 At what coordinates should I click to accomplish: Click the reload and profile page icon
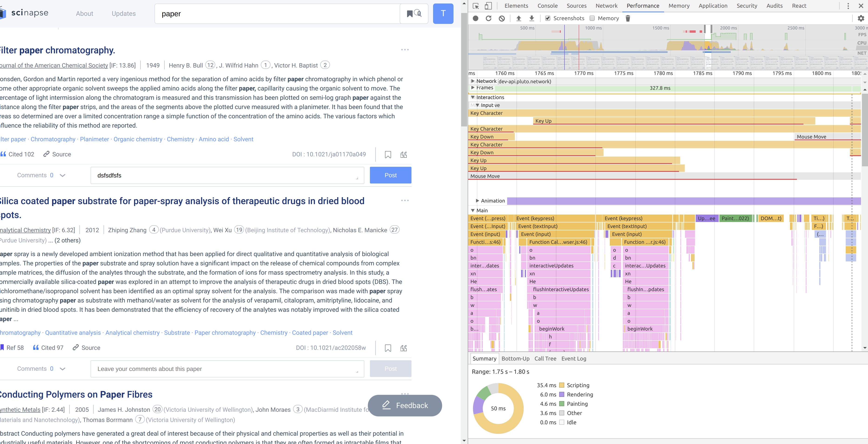click(488, 18)
